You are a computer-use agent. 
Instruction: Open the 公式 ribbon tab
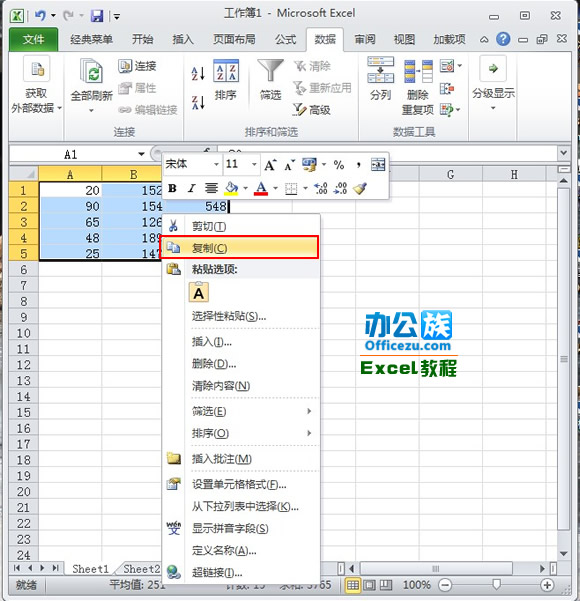[x=286, y=39]
